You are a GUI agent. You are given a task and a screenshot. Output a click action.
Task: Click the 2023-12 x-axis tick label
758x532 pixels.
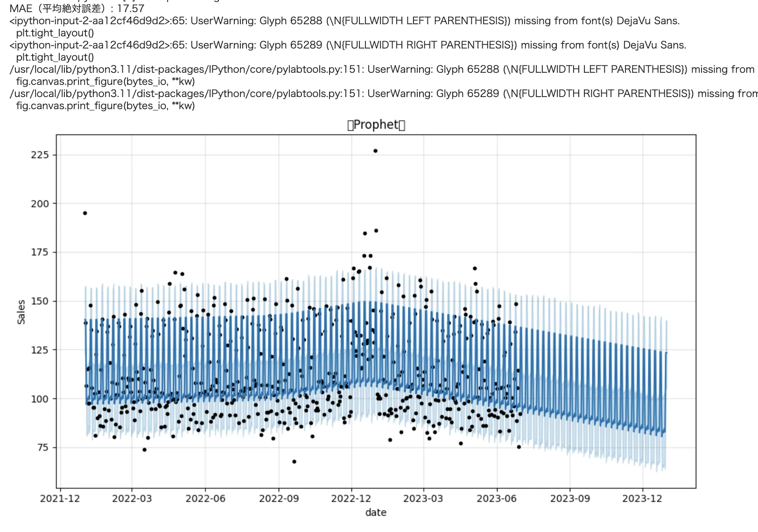click(x=642, y=498)
